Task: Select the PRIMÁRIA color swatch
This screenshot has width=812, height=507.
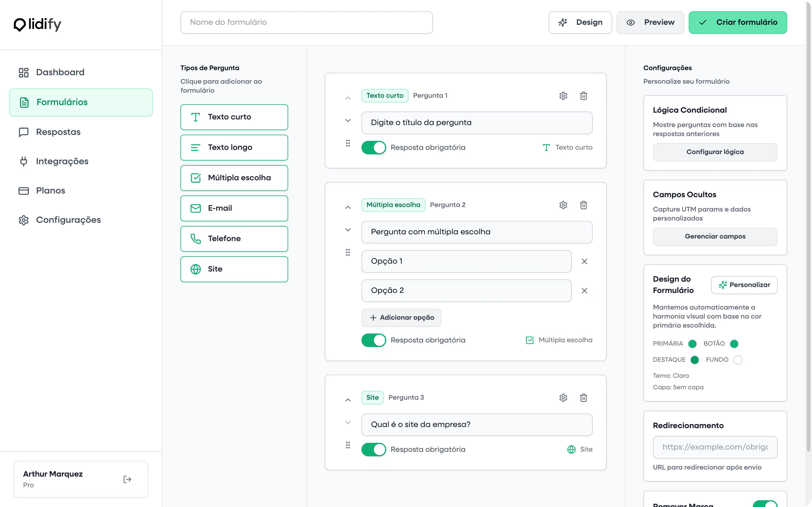Action: point(693,344)
